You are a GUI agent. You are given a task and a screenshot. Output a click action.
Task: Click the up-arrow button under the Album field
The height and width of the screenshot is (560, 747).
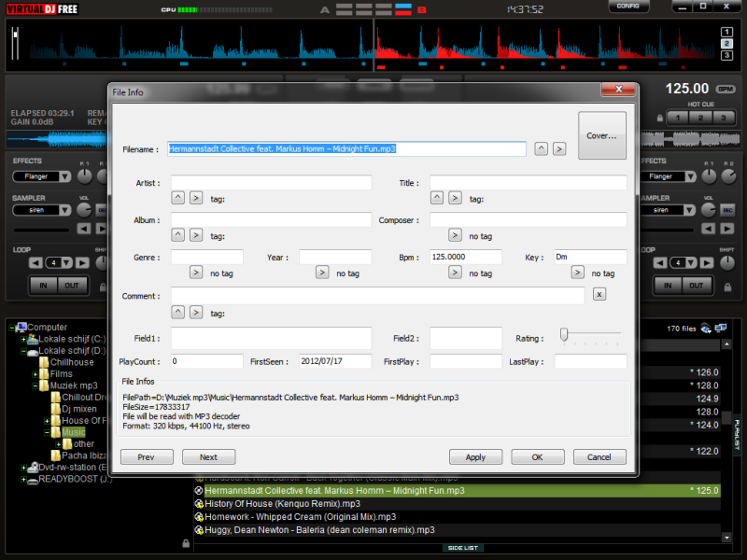[x=177, y=235]
